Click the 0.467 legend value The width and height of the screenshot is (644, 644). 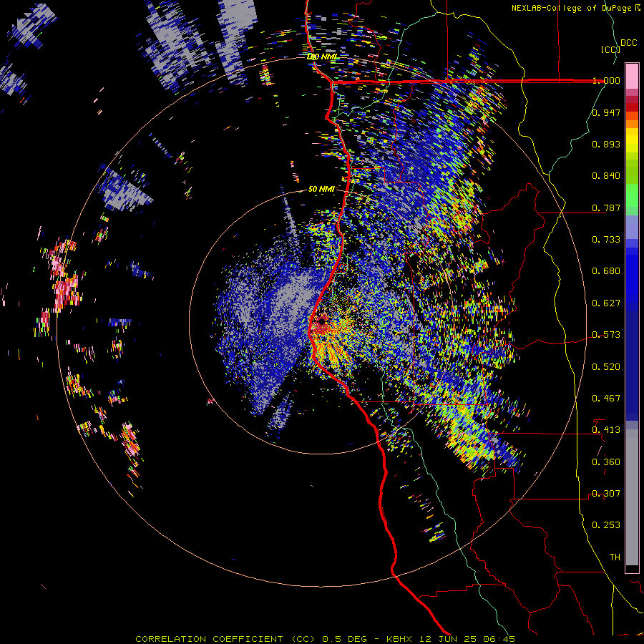pos(606,398)
